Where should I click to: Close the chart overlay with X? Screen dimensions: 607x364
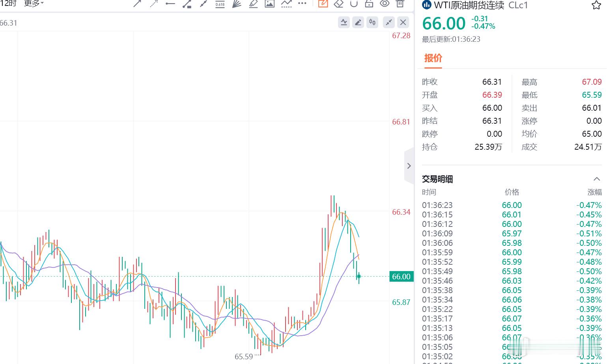point(403,22)
